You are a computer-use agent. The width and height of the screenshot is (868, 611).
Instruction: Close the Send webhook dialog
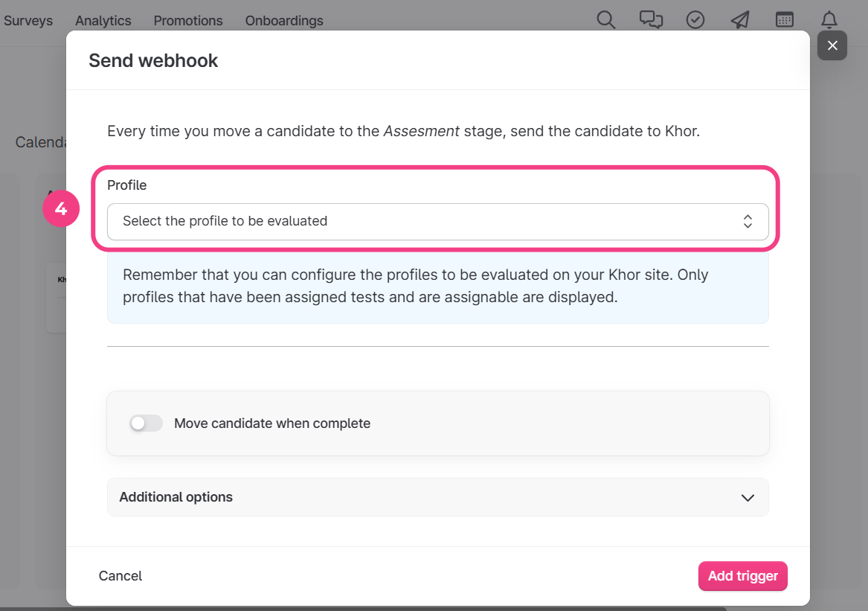click(x=832, y=46)
